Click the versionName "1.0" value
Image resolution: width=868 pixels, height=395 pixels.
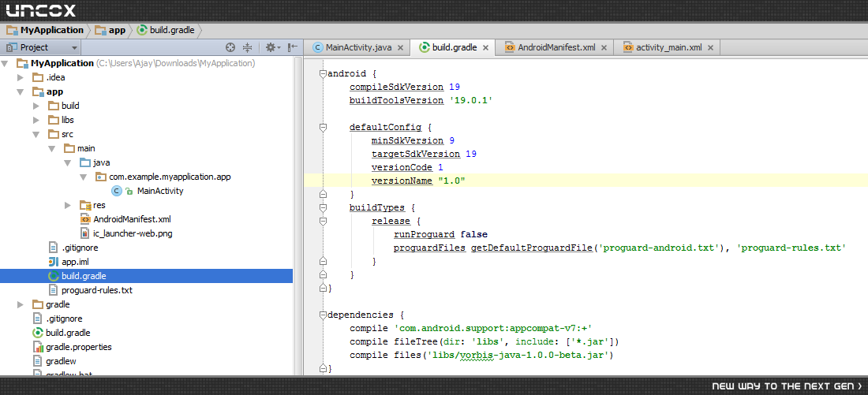pyautogui.click(x=451, y=181)
